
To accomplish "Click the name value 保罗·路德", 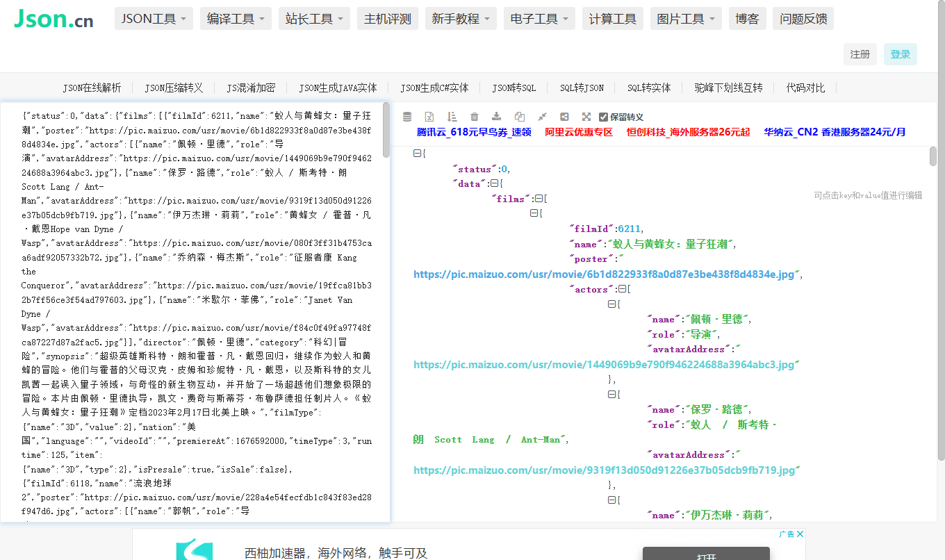I will pyautogui.click(x=716, y=410).
